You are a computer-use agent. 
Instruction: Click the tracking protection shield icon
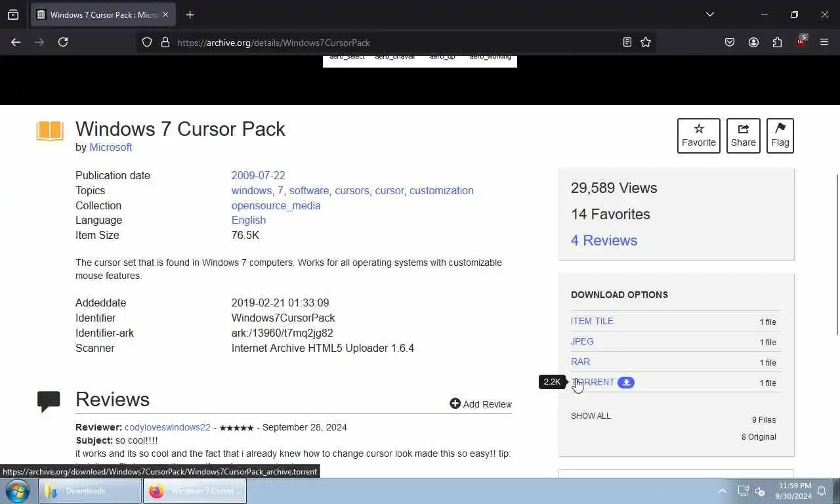(147, 42)
